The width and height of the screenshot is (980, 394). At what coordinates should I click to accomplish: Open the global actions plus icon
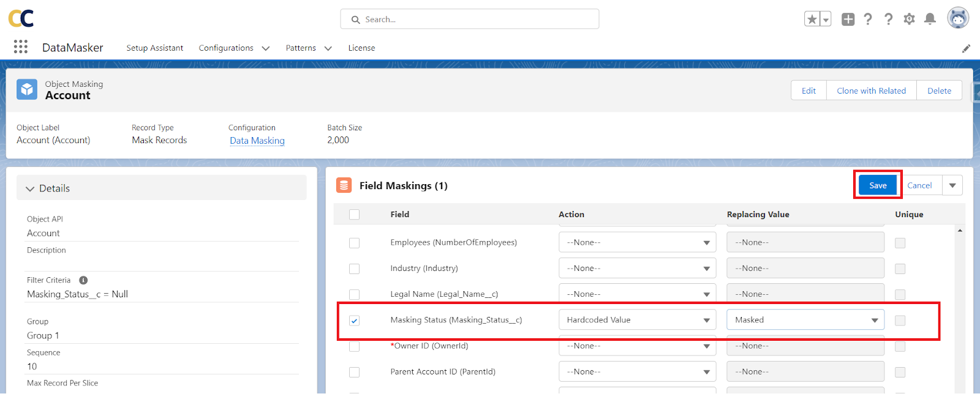click(x=848, y=20)
